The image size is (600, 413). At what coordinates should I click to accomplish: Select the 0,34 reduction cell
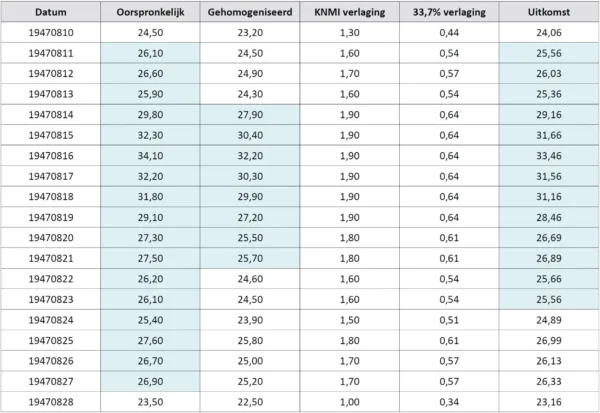[x=449, y=403]
